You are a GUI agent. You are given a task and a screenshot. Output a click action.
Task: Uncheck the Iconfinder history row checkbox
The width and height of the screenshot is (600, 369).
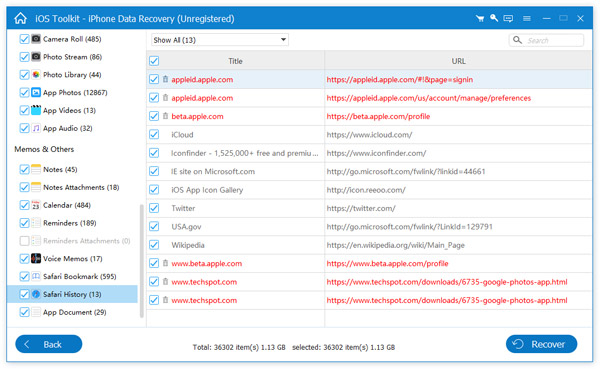point(154,153)
